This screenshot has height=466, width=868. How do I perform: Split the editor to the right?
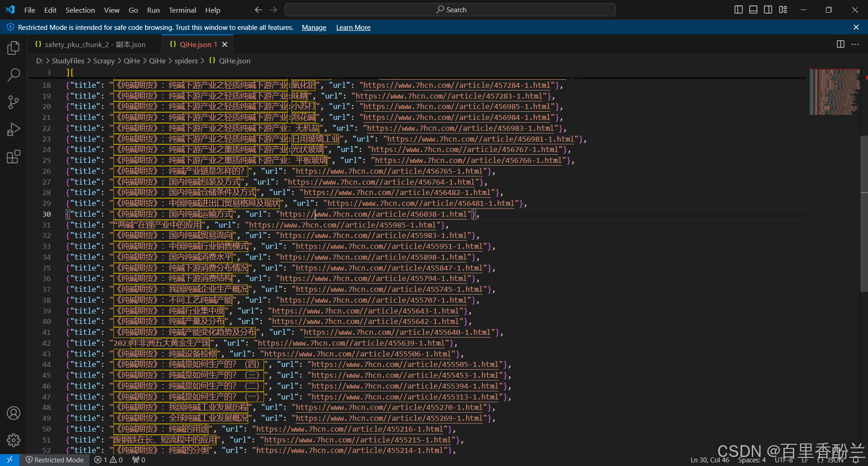pos(840,44)
